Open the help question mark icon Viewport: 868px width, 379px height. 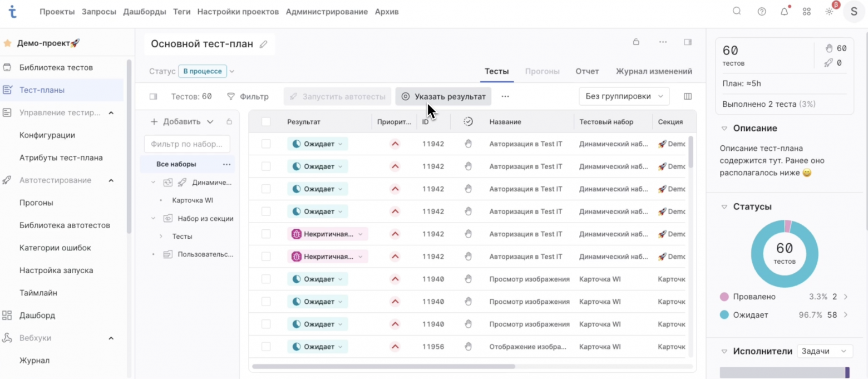click(x=762, y=12)
